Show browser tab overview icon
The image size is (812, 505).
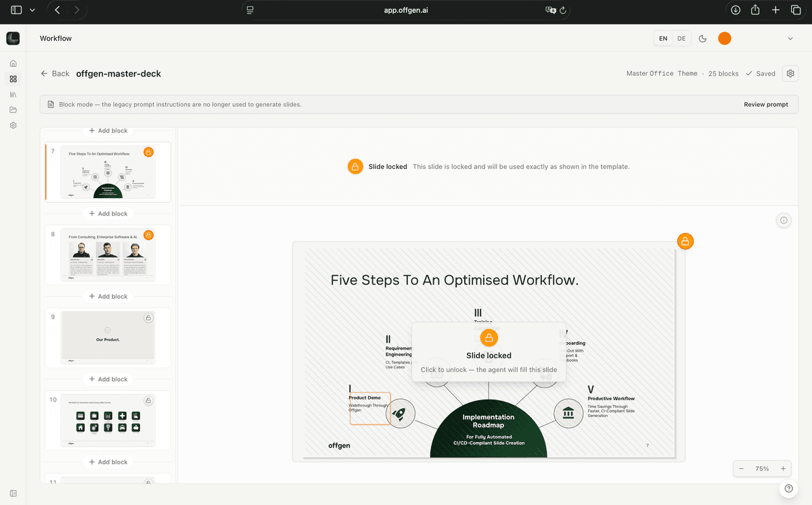click(796, 10)
